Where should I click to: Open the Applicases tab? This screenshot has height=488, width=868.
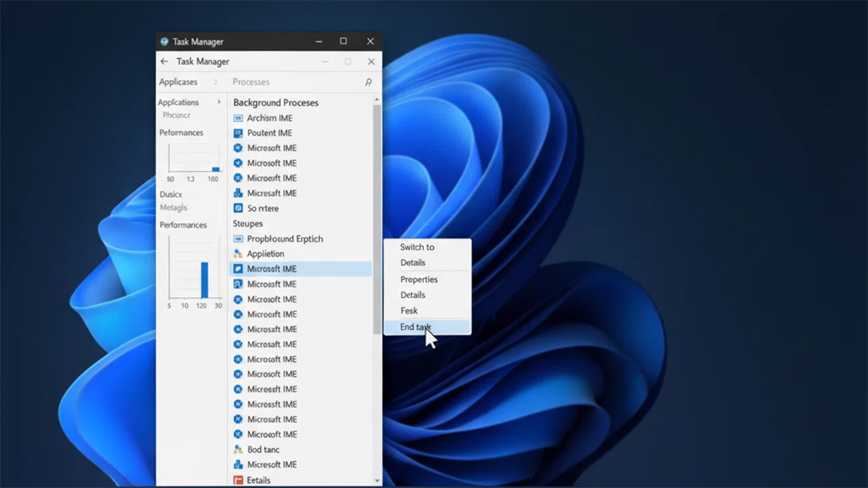click(178, 82)
